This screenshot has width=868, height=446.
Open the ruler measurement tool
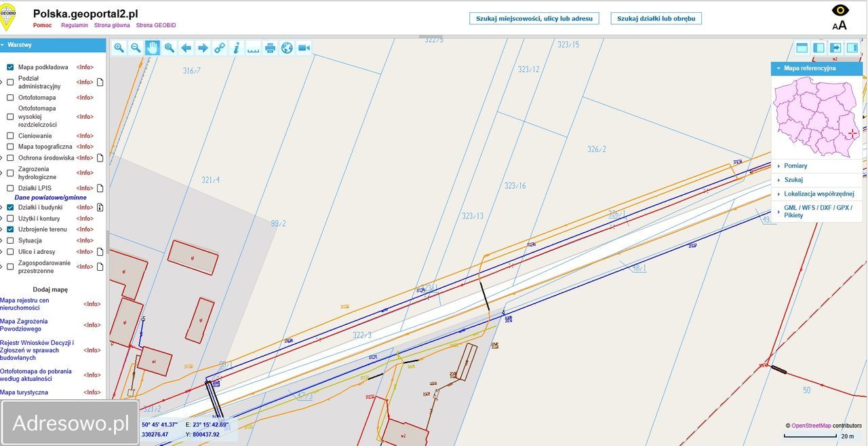pyautogui.click(x=253, y=48)
